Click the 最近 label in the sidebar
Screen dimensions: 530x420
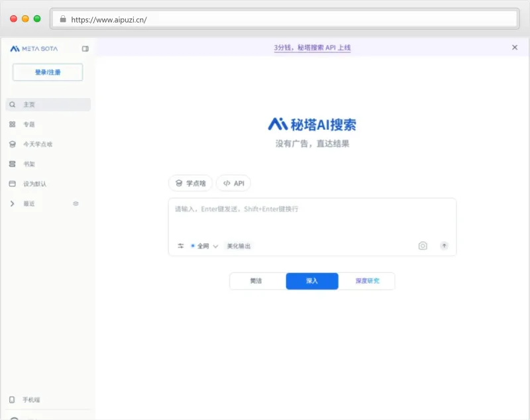29,203
